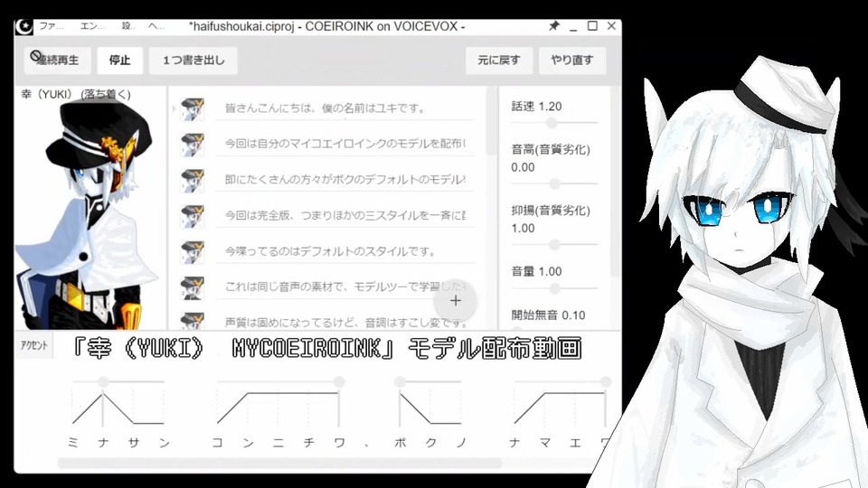This screenshot has width=868, height=488.
Task: Open the ファ... (File) menu
Action: 51,26
